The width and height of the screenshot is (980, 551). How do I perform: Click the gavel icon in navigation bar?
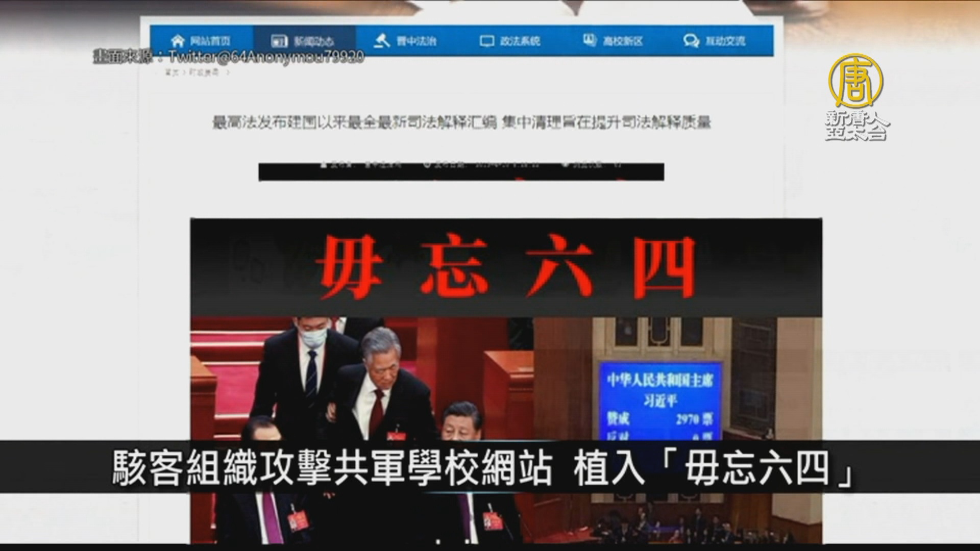point(381,41)
